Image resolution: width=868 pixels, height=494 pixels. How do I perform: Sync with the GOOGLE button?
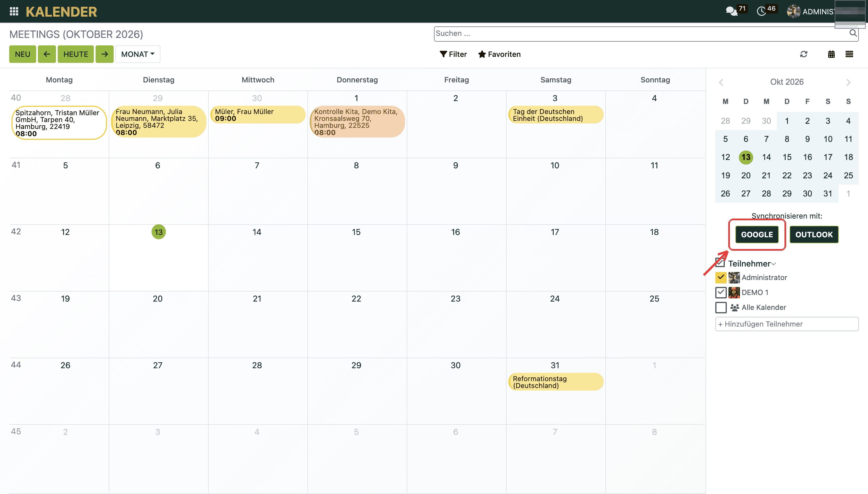tap(757, 234)
